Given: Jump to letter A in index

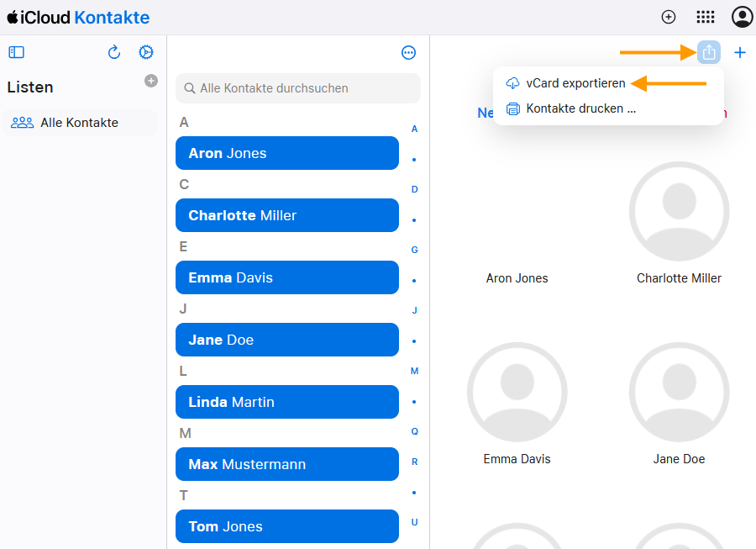Looking at the screenshot, I should [x=414, y=129].
